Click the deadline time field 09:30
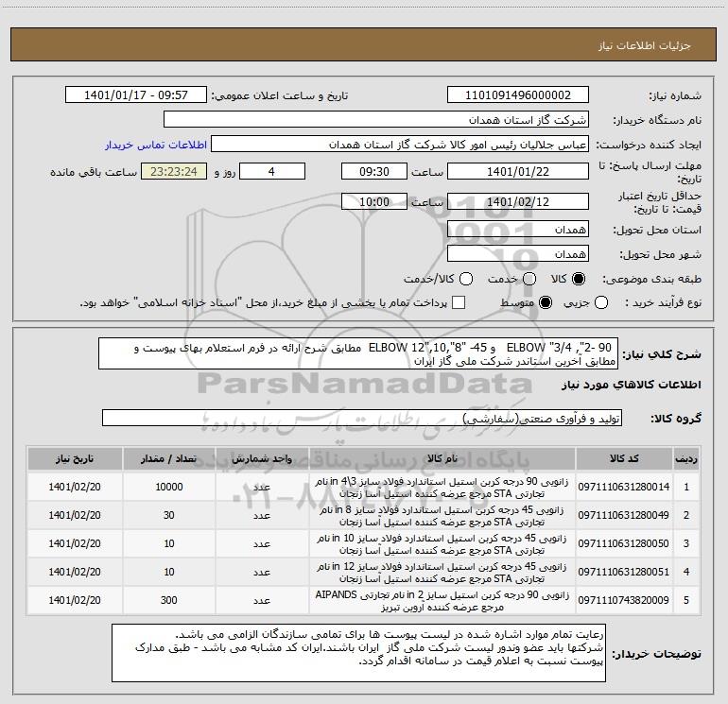728x704 pixels. (x=374, y=171)
